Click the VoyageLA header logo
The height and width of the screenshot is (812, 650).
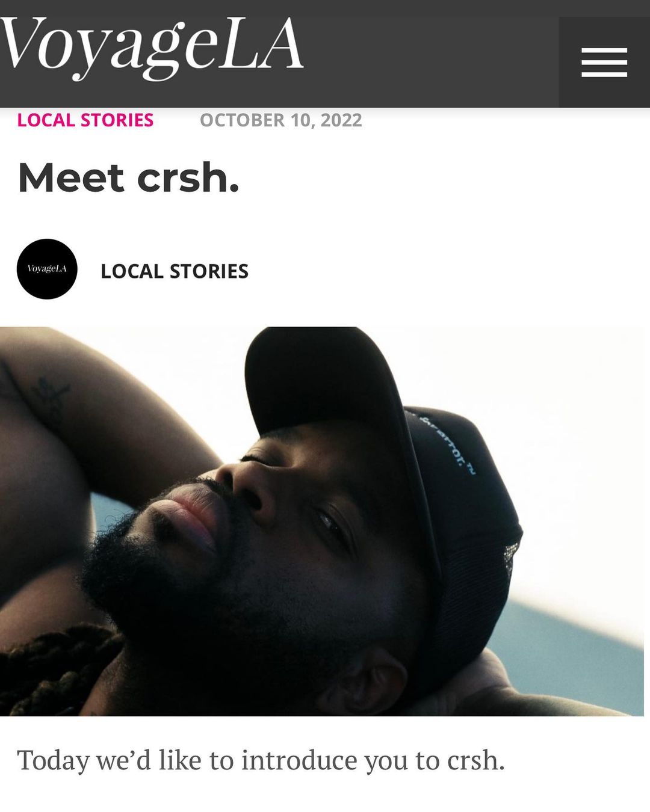(152, 47)
